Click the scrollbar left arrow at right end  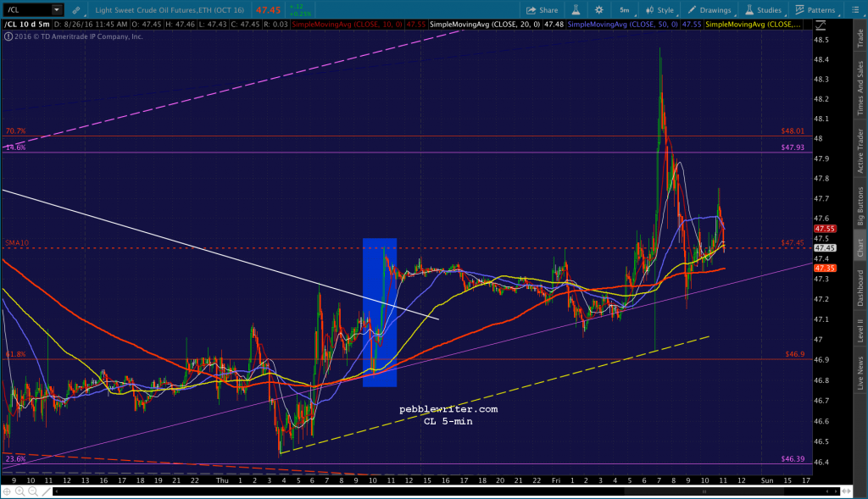(829, 491)
